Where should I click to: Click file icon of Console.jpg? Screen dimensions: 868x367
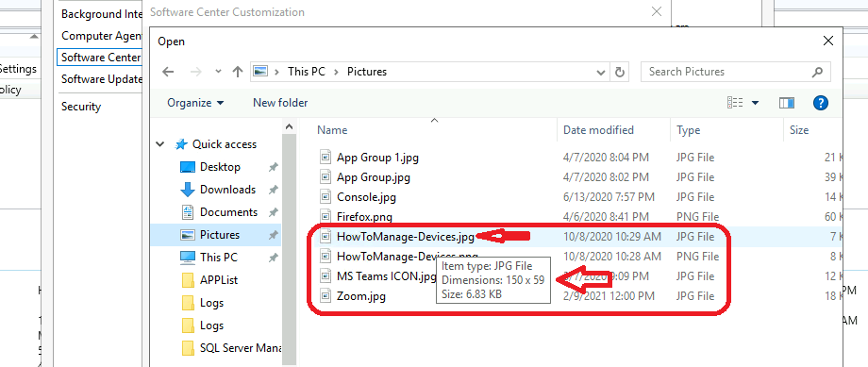tap(325, 197)
